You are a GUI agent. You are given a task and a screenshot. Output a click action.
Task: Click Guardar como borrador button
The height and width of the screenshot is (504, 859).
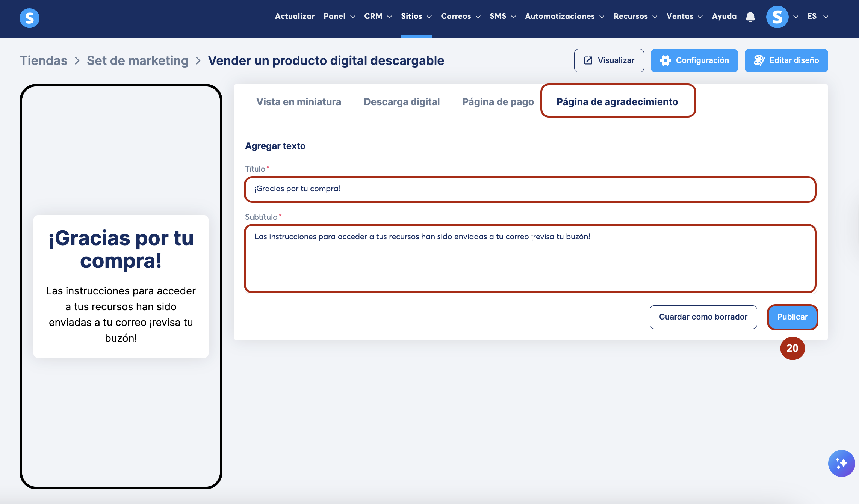click(x=703, y=317)
